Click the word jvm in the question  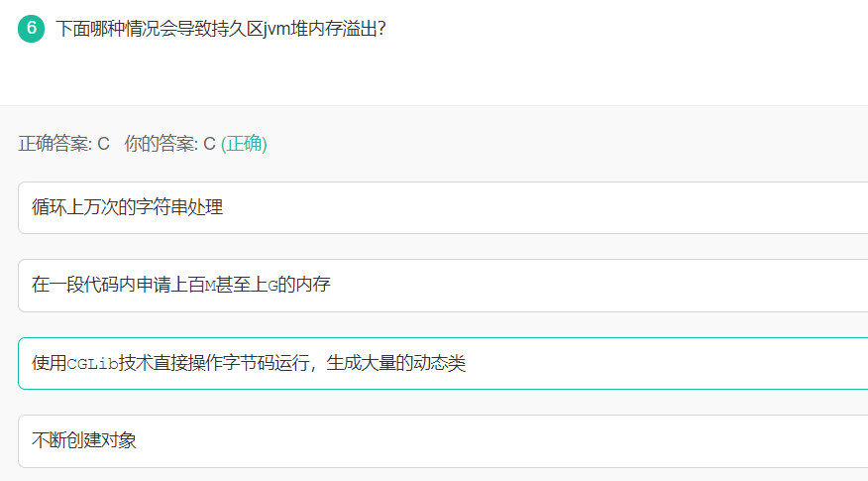277,29
